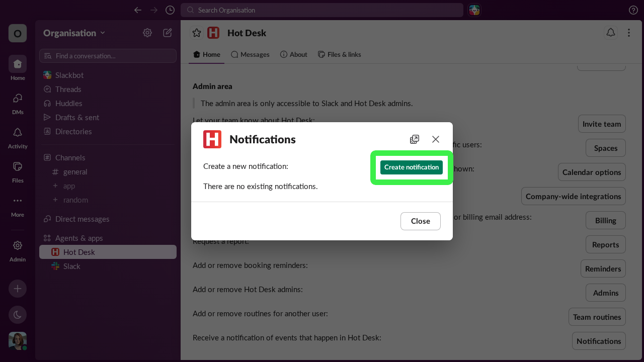
Task: Click the Hot Desk header title
Action: tap(247, 33)
